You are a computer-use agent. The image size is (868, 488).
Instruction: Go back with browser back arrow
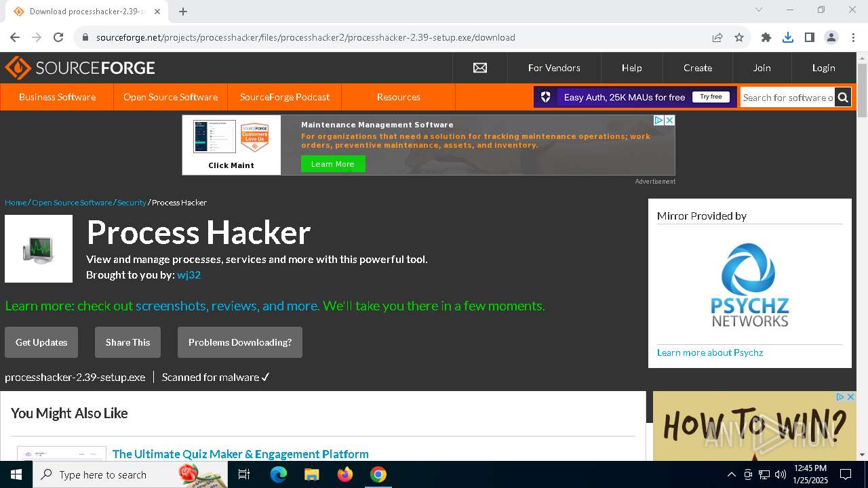coord(15,37)
